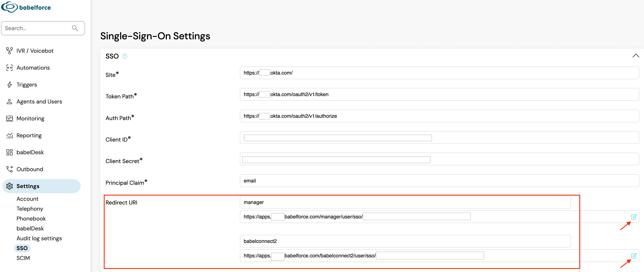This screenshot has width=644, height=272.
Task: Click the SSO panel title text
Action: pyautogui.click(x=112, y=56)
